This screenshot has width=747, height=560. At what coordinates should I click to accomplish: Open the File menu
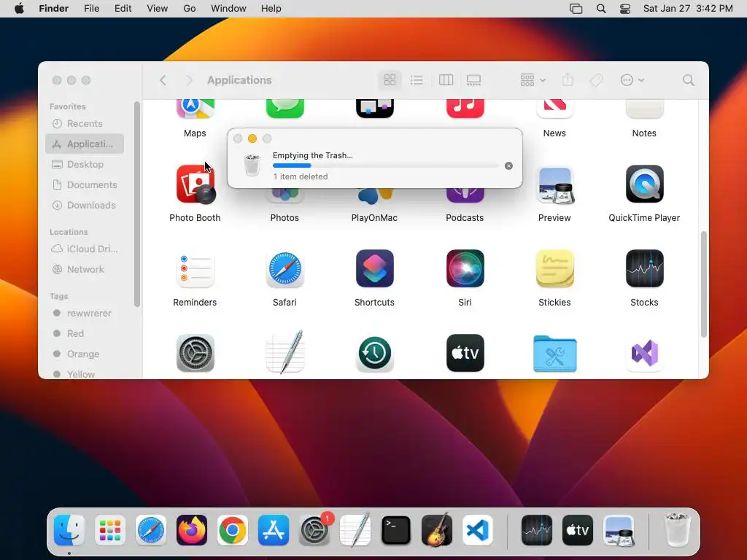(x=91, y=9)
